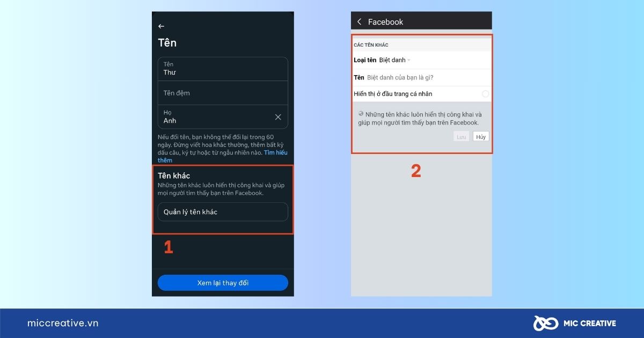This screenshot has height=338, width=644.
Task: Select the 'Tên đệm' middle name field
Action: coord(223,93)
